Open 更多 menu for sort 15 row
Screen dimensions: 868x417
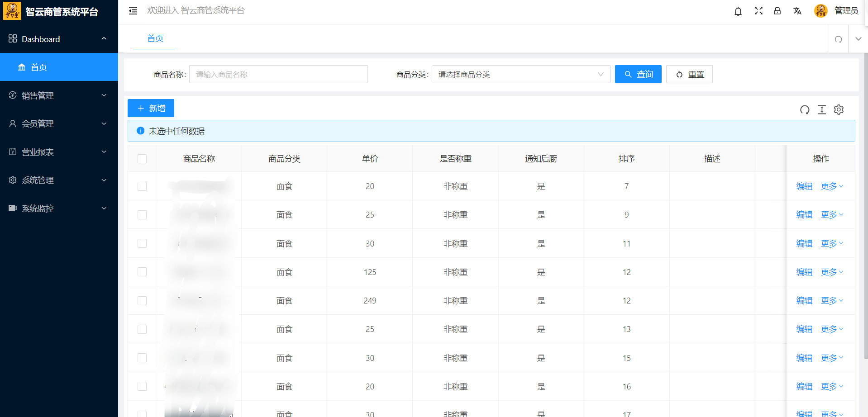click(x=832, y=358)
